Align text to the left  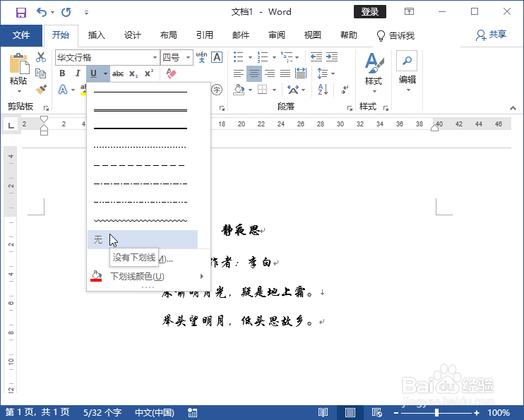click(x=238, y=73)
